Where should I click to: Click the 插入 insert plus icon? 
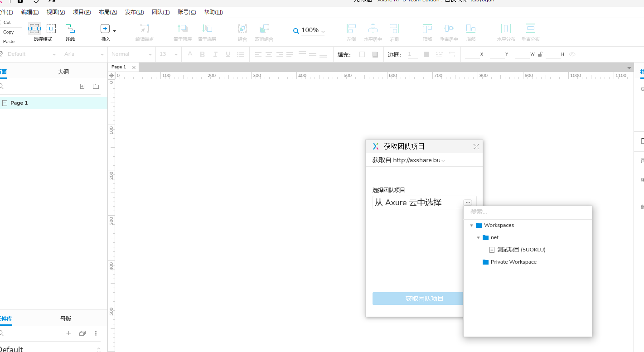(x=105, y=29)
